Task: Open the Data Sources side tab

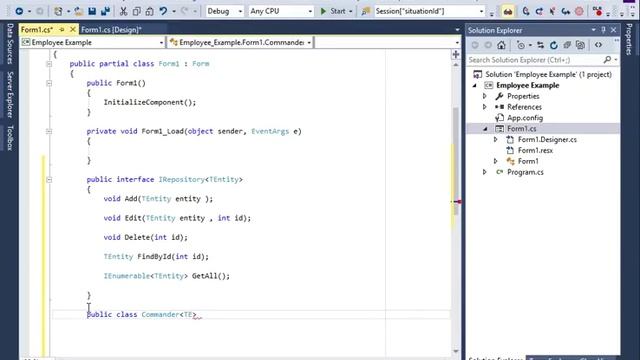Action: (x=10, y=44)
